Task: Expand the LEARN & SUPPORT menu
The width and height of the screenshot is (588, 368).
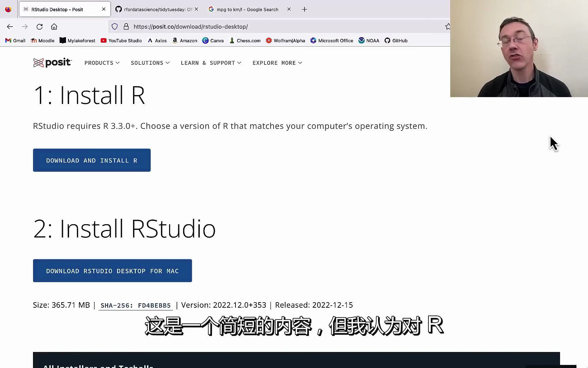Action: [x=211, y=63]
